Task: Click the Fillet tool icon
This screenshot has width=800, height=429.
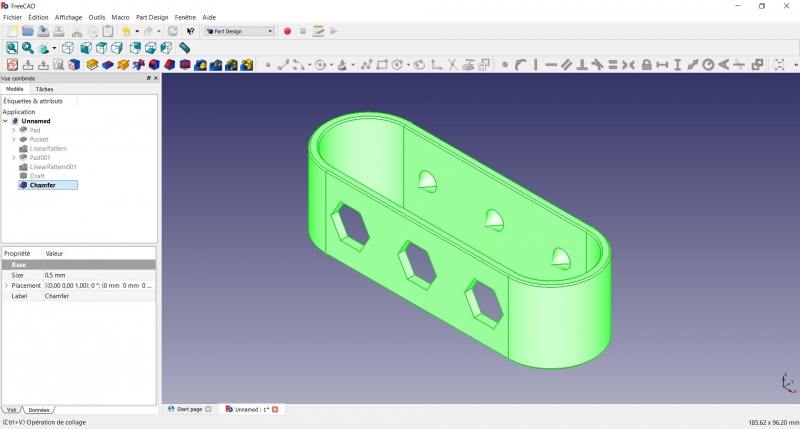Action: 154,65
